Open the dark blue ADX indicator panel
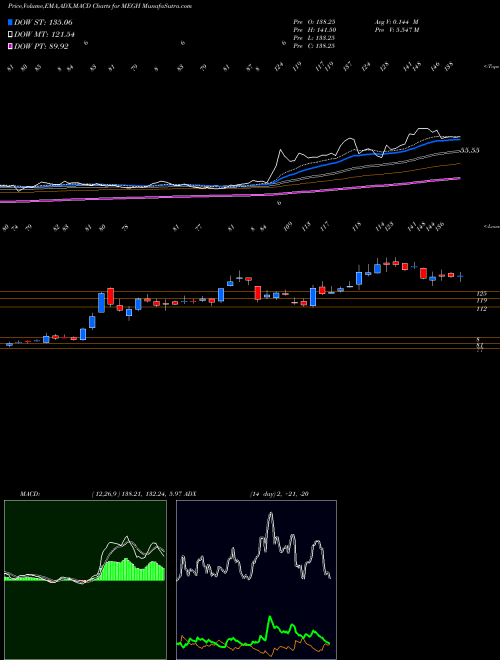Image resolution: width=500 pixels, height=660 pixels. point(256,580)
